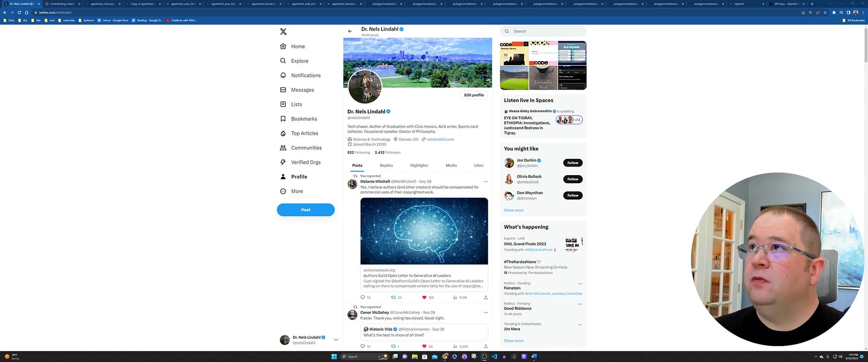868x362 pixels.
Task: Open the brain image link card
Action: 424,243
